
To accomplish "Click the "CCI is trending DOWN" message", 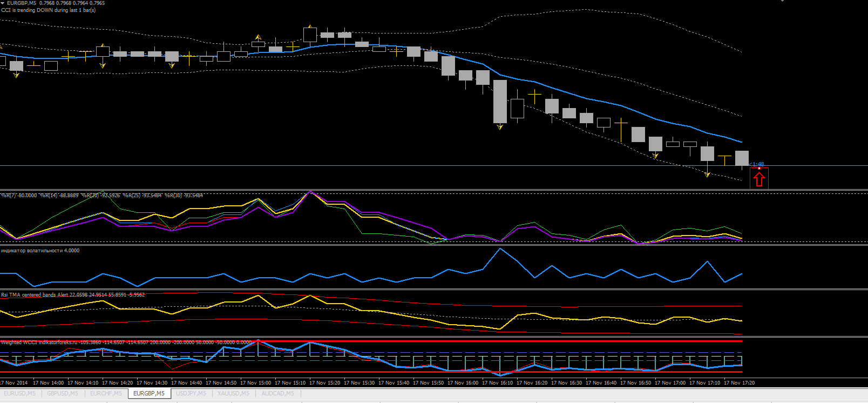I will click(49, 10).
